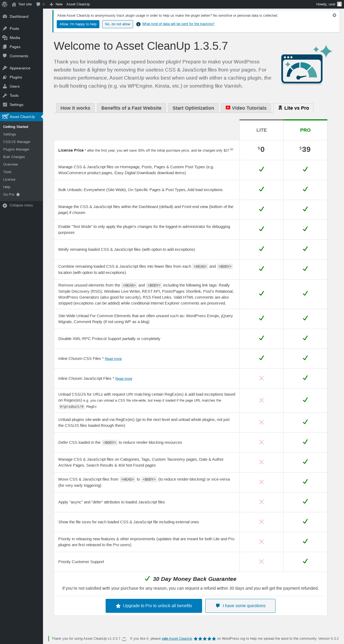Go to the Media library menu
The height and width of the screenshot is (644, 344).
click(x=21, y=38)
